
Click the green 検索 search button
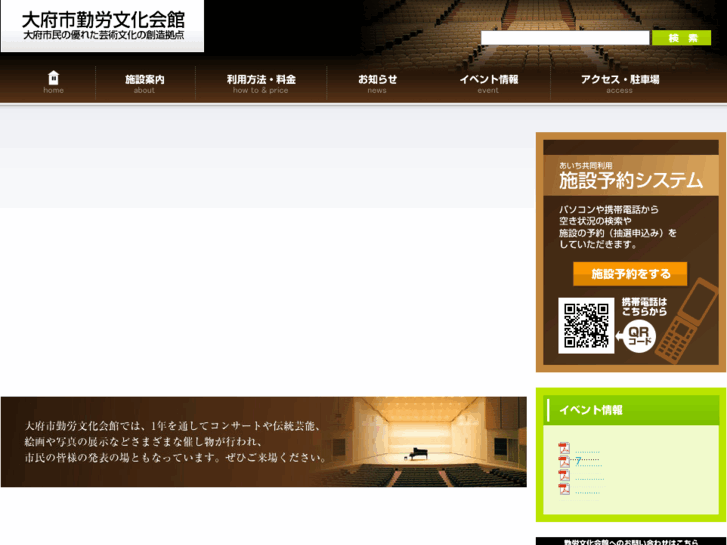681,38
